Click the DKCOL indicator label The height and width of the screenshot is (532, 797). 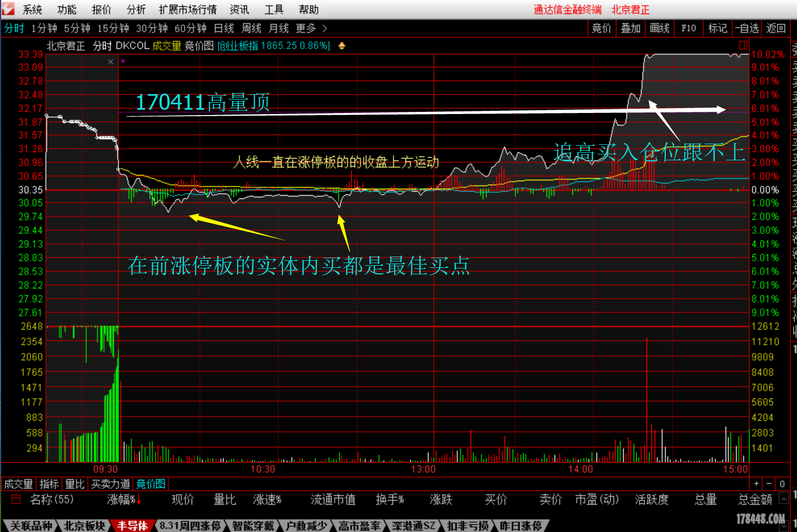(132, 46)
